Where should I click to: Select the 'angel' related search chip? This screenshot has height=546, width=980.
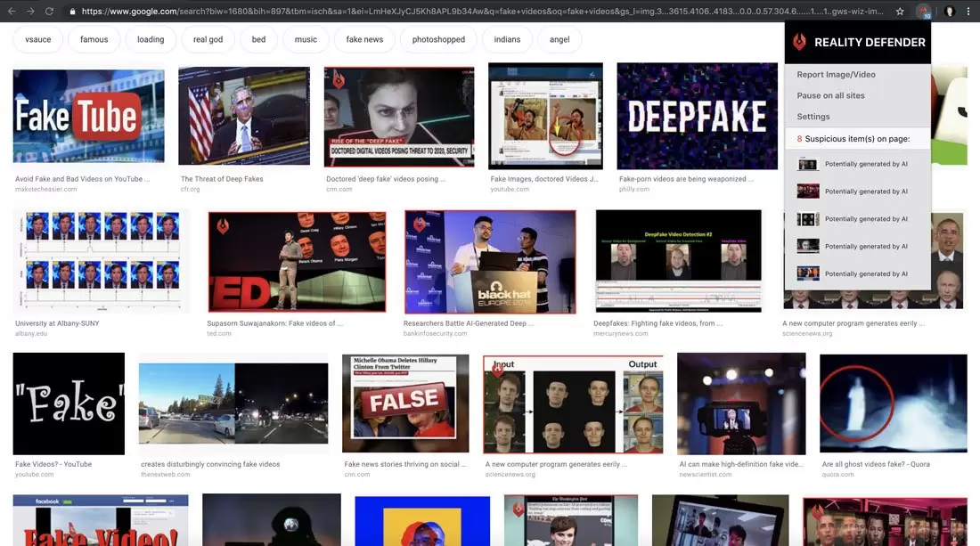point(559,39)
